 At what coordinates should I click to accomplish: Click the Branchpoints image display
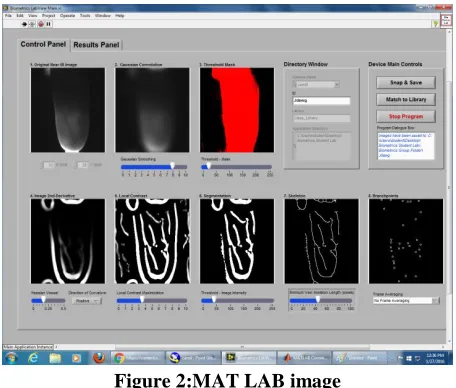pyautogui.click(x=406, y=241)
